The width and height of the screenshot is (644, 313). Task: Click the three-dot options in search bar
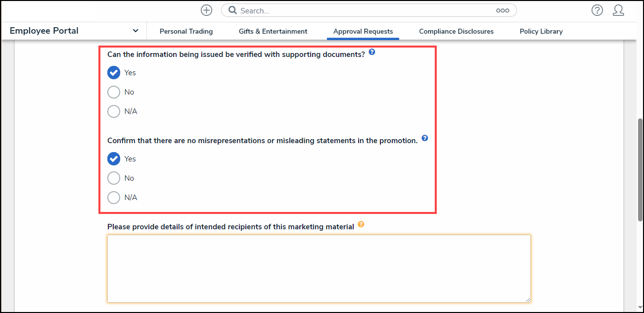coord(503,10)
